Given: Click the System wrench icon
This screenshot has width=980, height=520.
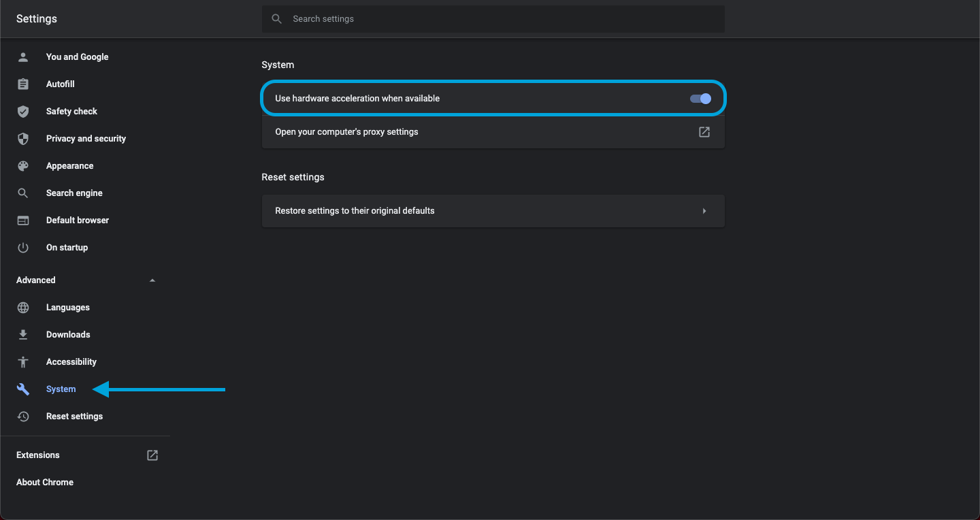Looking at the screenshot, I should coord(23,389).
